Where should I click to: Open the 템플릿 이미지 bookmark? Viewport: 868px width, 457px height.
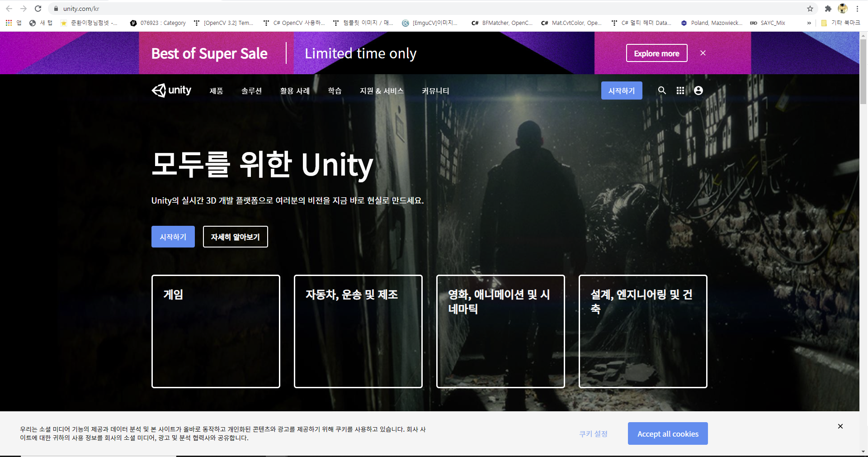click(363, 23)
